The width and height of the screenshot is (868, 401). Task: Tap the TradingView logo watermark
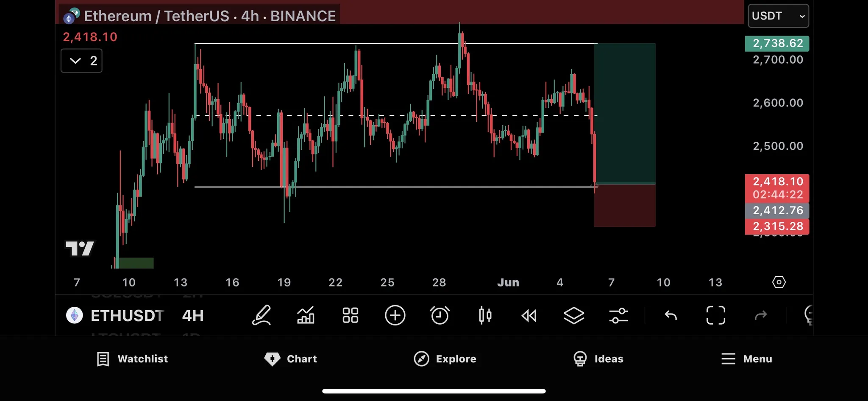(80, 248)
